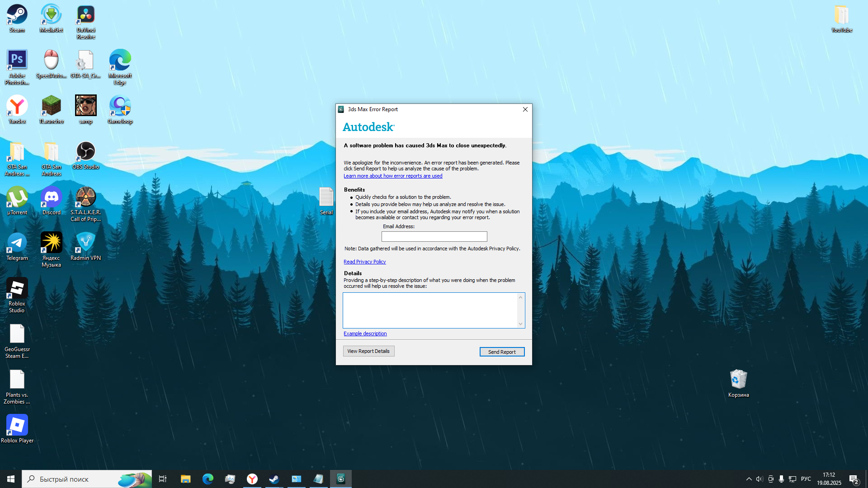Open link about how error reports are used
Viewport: 868px width, 488px height.
393,176
